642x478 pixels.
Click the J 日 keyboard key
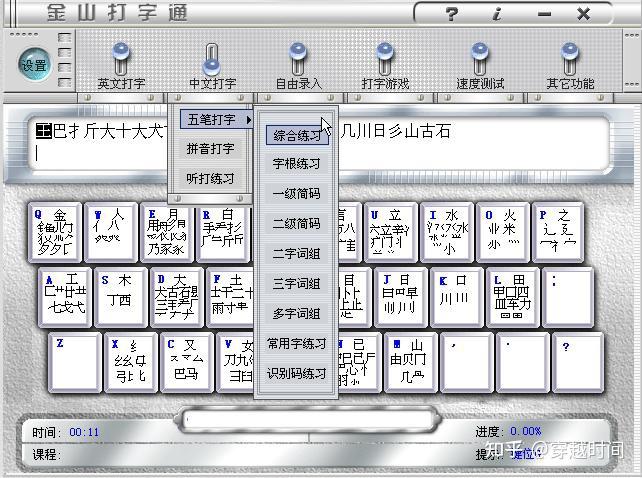click(x=401, y=297)
